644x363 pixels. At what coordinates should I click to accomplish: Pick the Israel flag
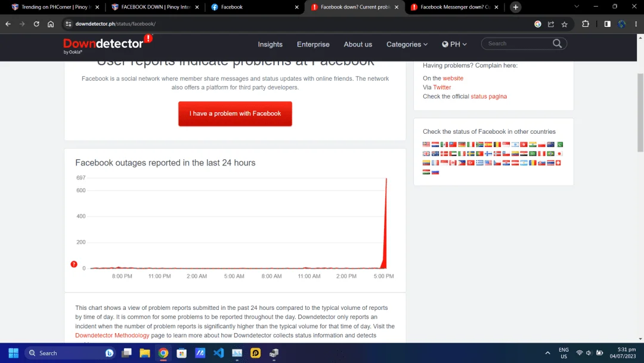click(x=515, y=144)
